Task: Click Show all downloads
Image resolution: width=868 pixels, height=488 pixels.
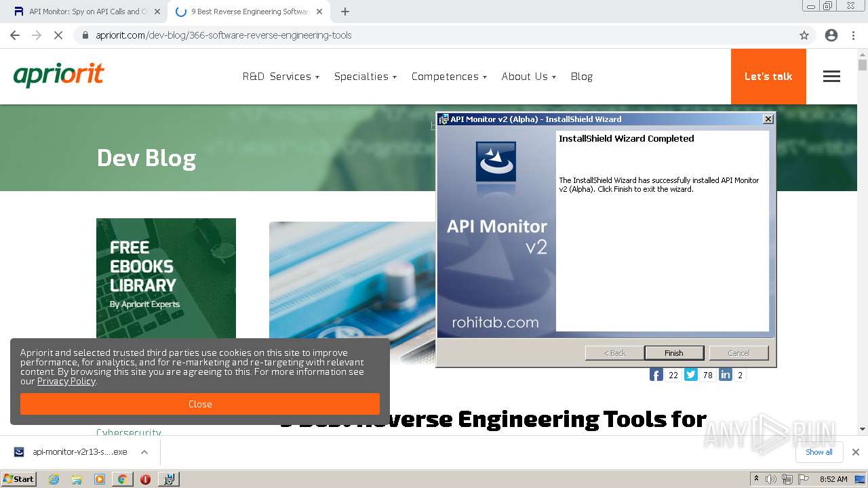Action: click(819, 452)
